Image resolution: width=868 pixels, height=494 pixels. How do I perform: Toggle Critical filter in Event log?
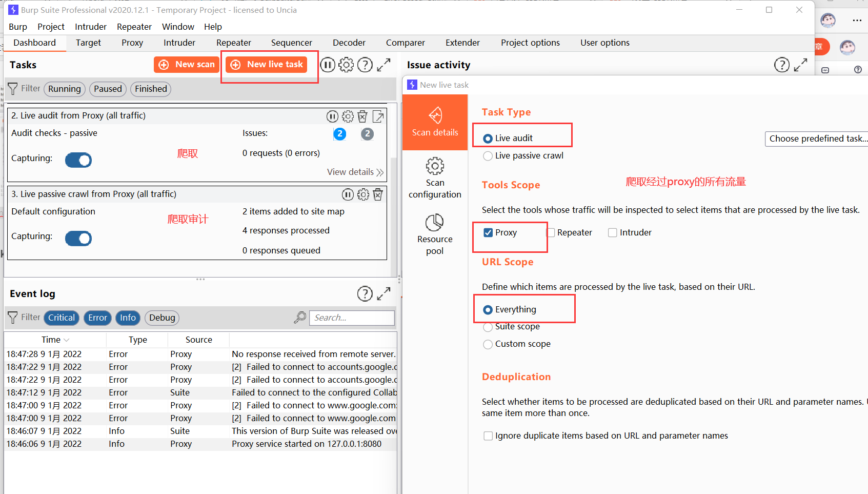click(x=62, y=318)
